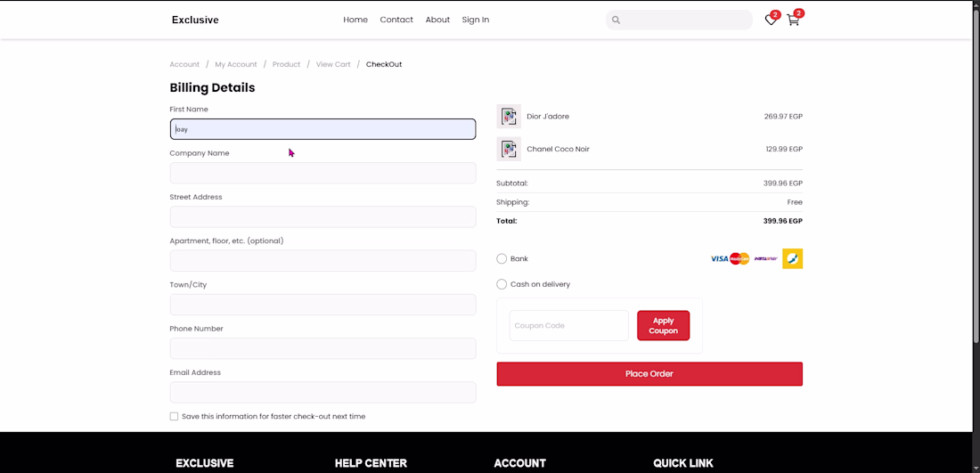Click the Apply Coupon button
This screenshot has height=473, width=980.
(x=663, y=325)
